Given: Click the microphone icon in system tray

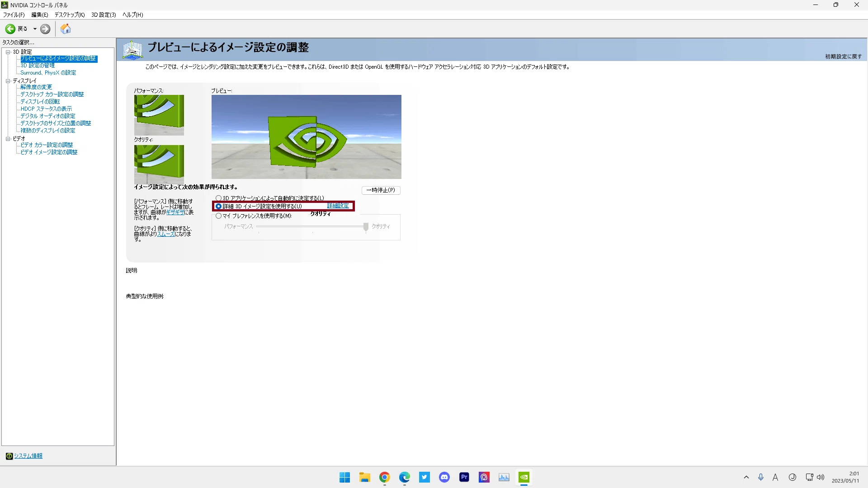Looking at the screenshot, I should (x=761, y=477).
